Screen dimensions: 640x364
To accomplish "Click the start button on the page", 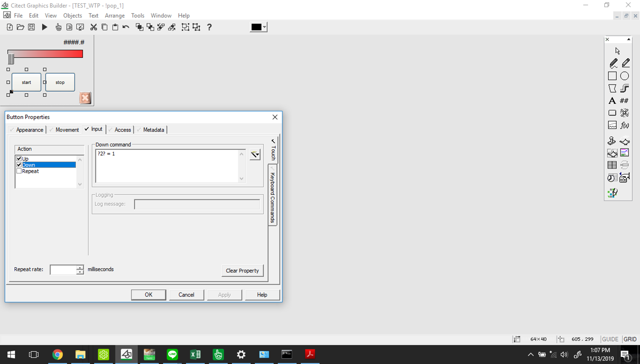I will click(x=27, y=82).
